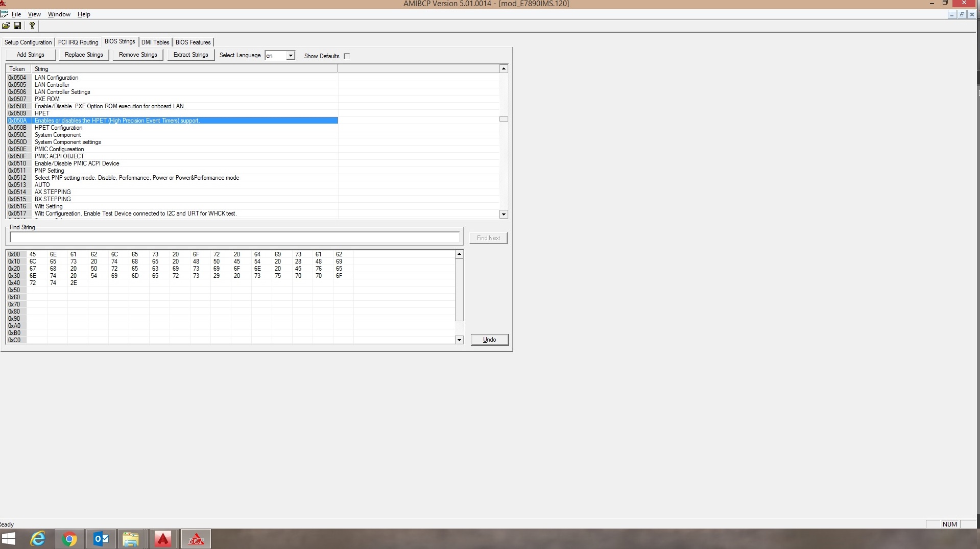This screenshot has height=549, width=980.
Task: Click the string list scroll down arrow
Action: (504, 214)
